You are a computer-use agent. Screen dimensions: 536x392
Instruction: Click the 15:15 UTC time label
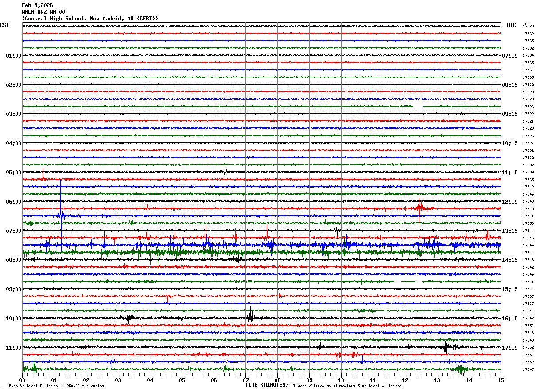[510, 289]
